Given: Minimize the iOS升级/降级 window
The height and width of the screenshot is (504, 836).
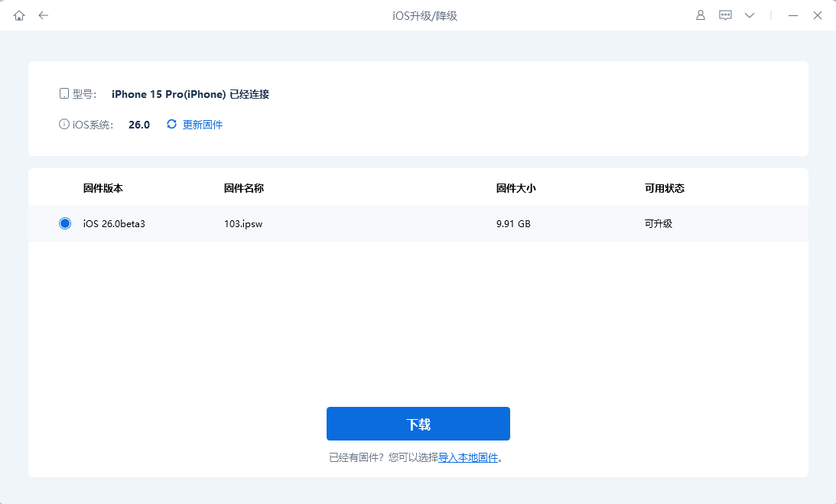Looking at the screenshot, I should tap(793, 15).
